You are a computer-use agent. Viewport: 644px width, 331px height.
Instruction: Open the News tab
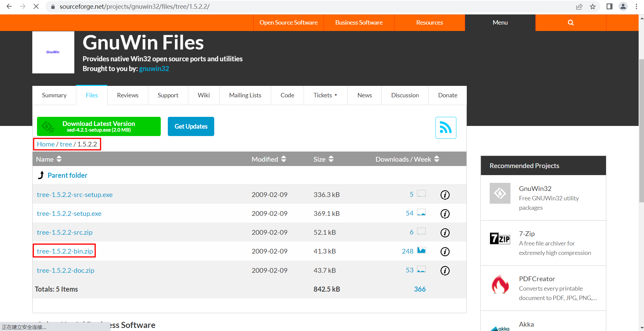click(365, 95)
